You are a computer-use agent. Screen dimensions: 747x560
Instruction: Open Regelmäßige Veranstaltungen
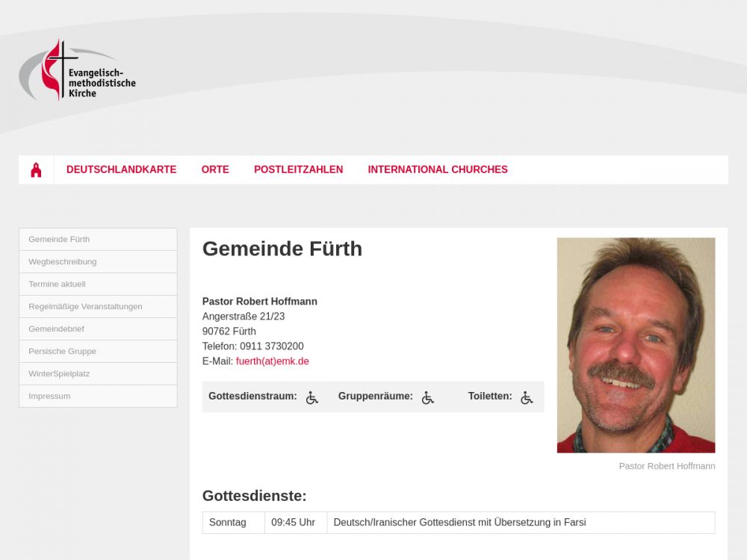[98, 307]
